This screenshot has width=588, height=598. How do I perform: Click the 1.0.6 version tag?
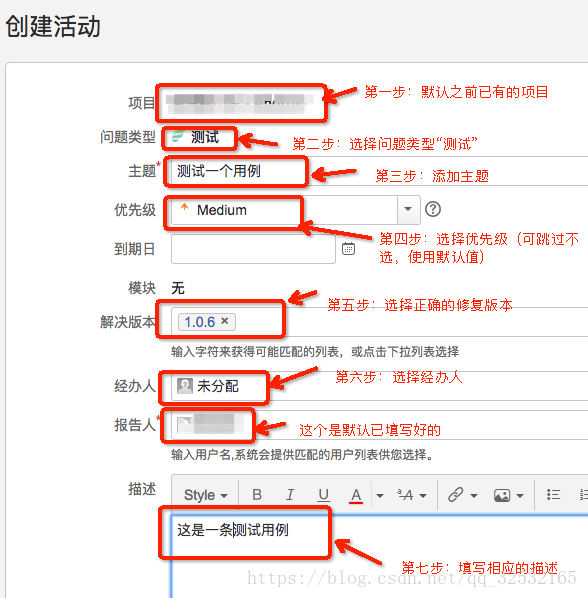207,322
